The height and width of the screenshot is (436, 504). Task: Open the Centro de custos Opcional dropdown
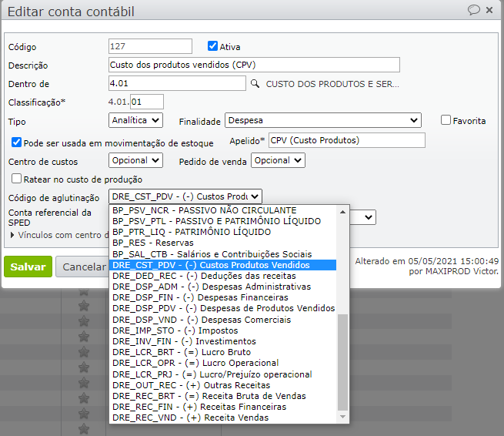135,160
